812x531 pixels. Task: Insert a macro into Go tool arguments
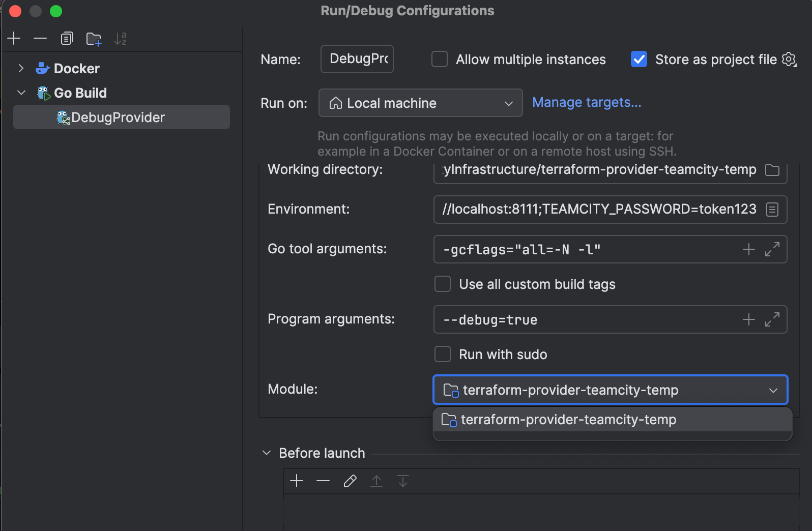(x=749, y=249)
